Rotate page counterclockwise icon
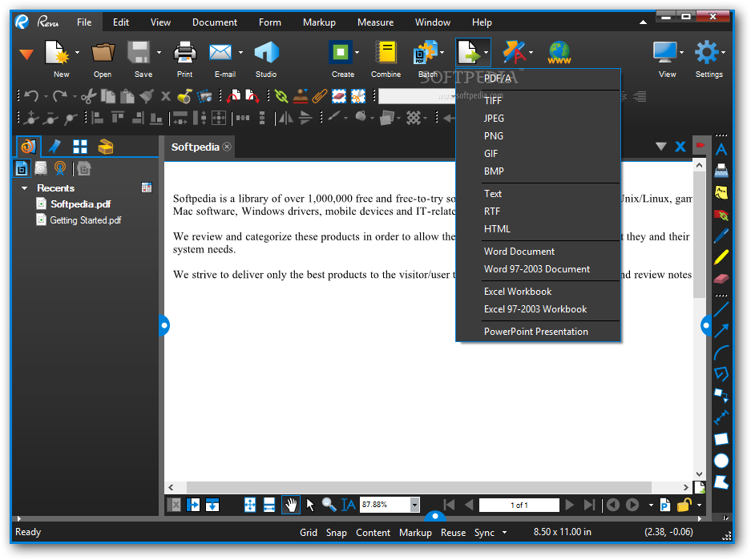 (234, 96)
